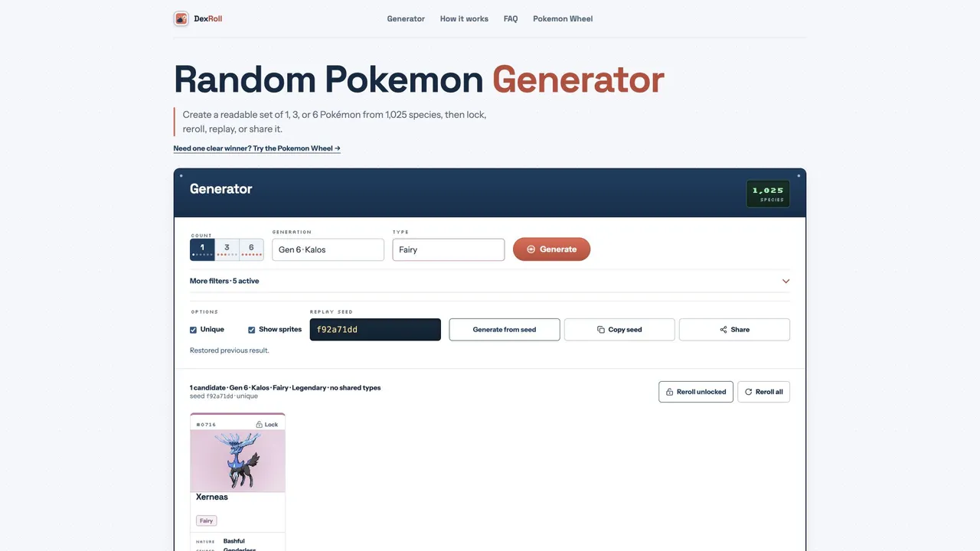The image size is (980, 551).
Task: Click the lock icon on Xerneas card
Action: coord(260,425)
